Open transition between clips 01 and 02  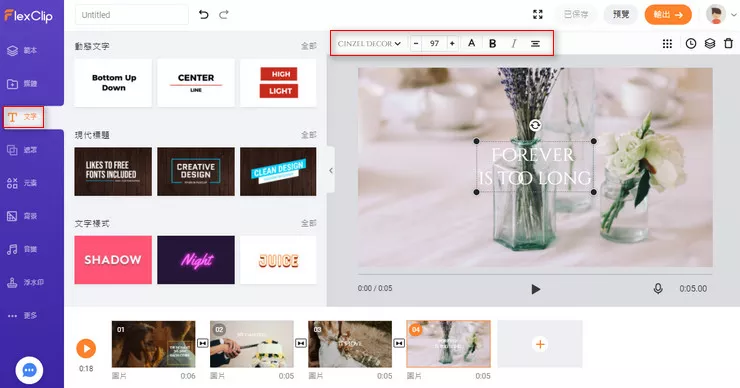pos(202,343)
